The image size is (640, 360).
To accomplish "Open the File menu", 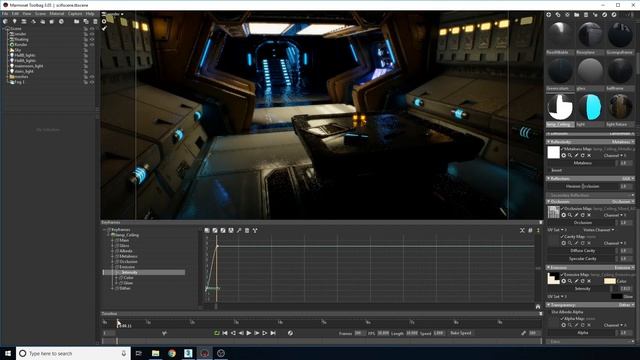I will point(5,13).
